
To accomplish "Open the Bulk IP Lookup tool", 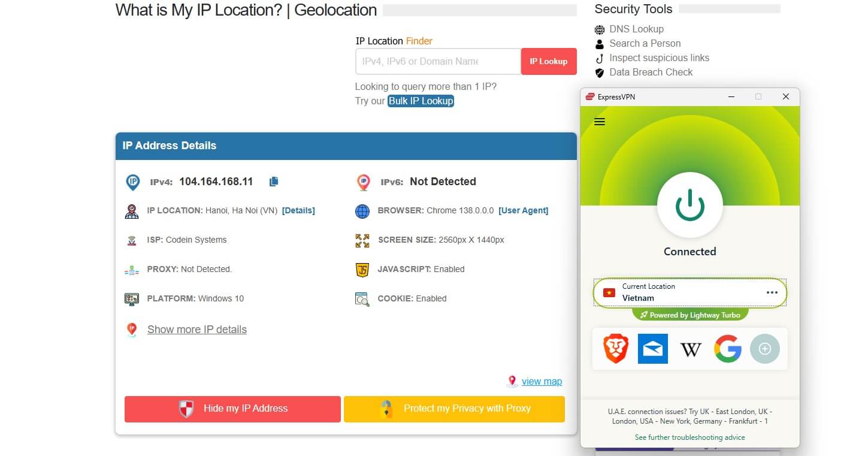I will 421,101.
